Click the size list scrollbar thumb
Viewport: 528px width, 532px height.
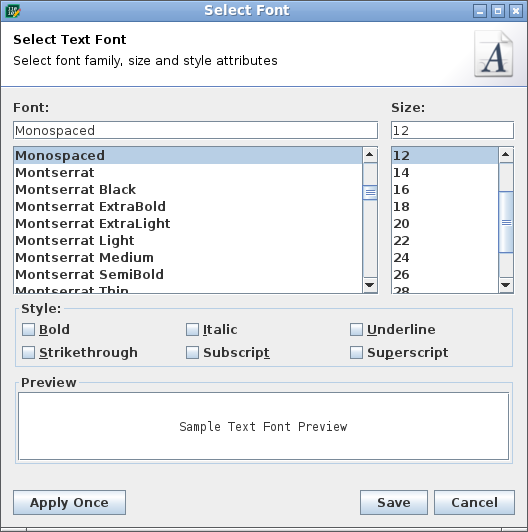[506, 222]
